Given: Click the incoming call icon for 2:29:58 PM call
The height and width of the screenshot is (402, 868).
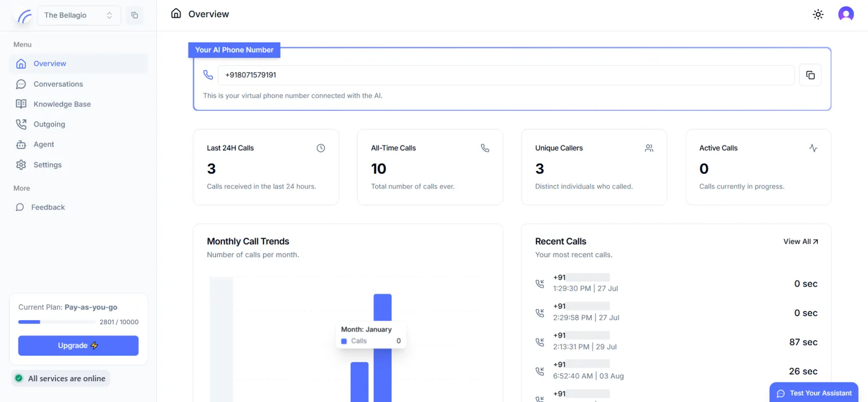Looking at the screenshot, I should (540, 313).
